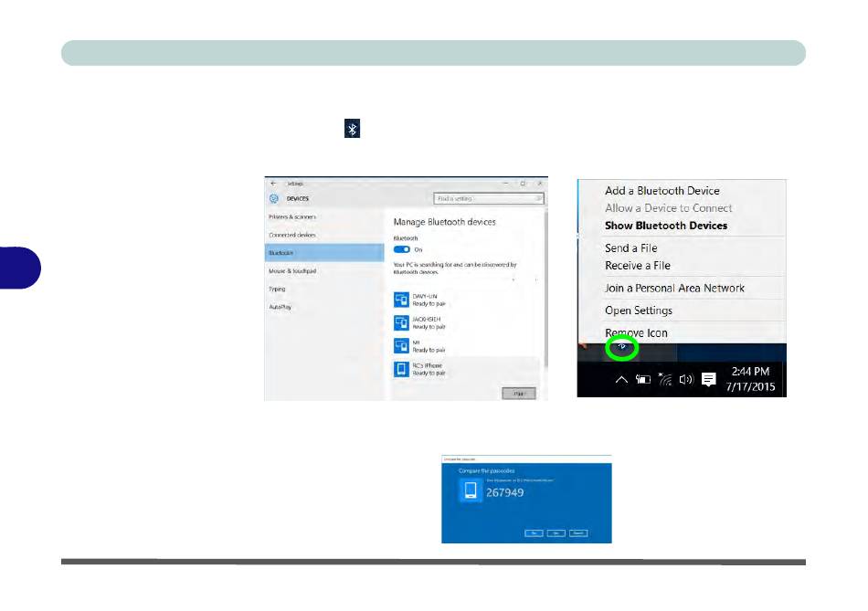Click the battery power tray icon
This screenshot has height=611, width=868.
tap(643, 380)
